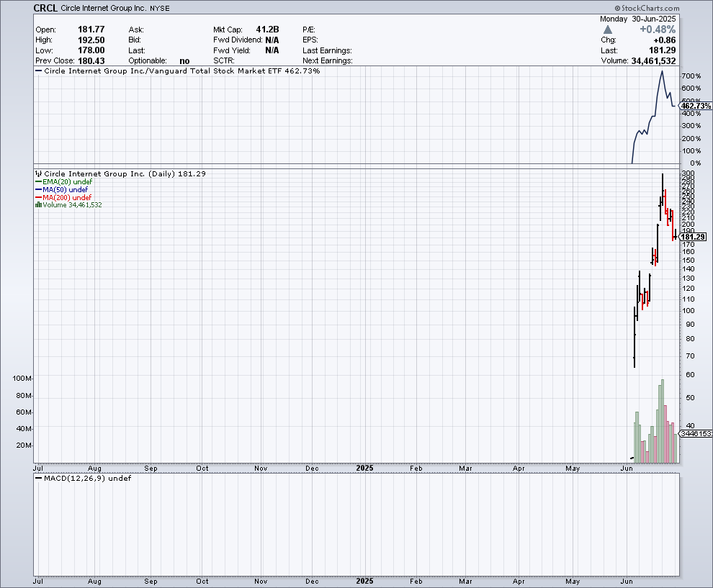Click the Low value 178.00
This screenshot has height=588, width=713.
click(91, 50)
